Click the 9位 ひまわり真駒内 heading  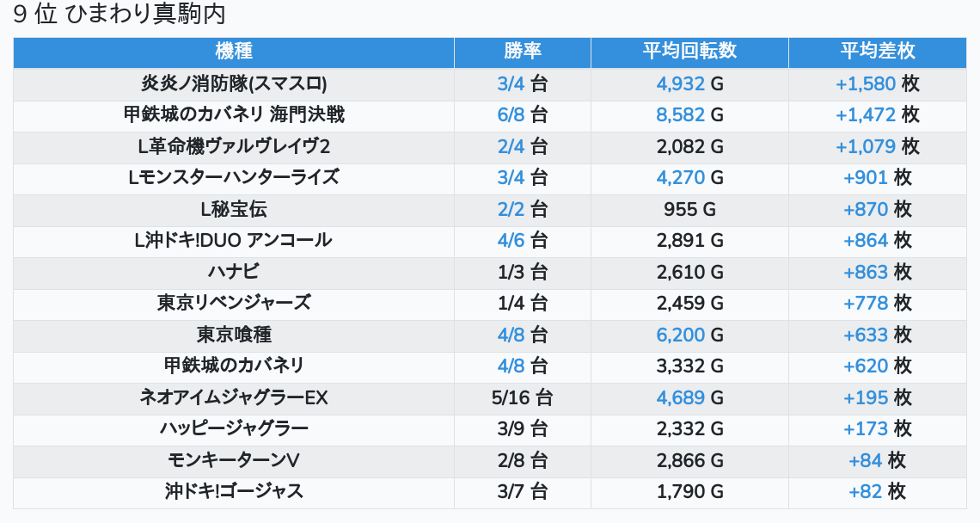(x=119, y=15)
